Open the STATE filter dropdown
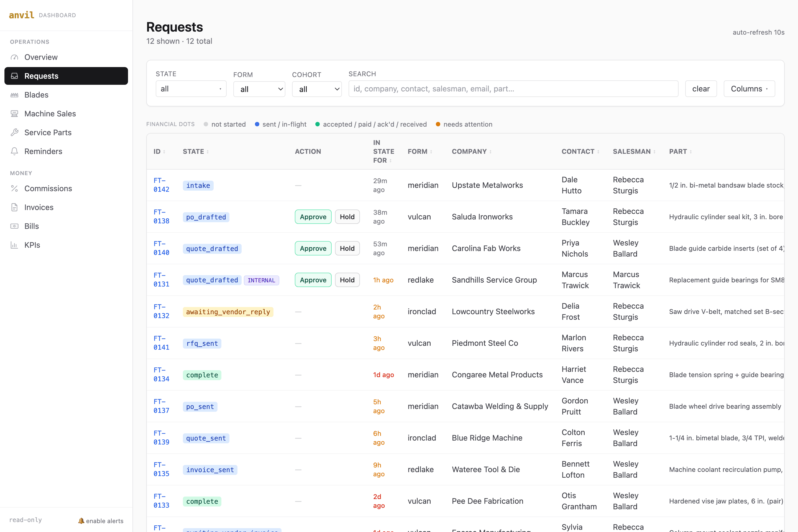This screenshot has height=532, width=798. click(191, 89)
